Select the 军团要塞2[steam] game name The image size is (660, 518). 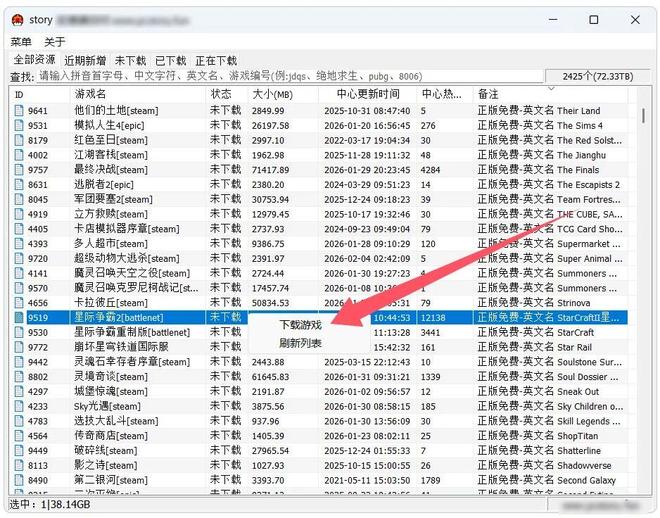coord(114,199)
